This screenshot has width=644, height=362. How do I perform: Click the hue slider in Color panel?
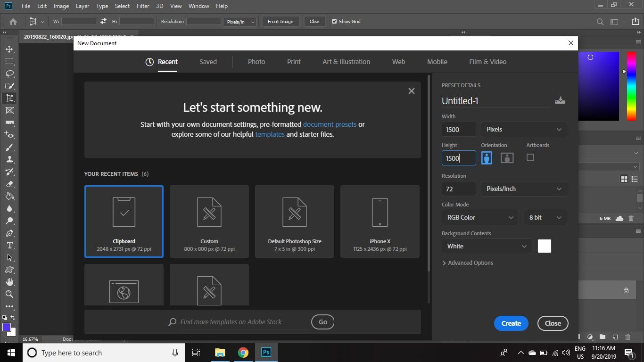tap(631, 86)
